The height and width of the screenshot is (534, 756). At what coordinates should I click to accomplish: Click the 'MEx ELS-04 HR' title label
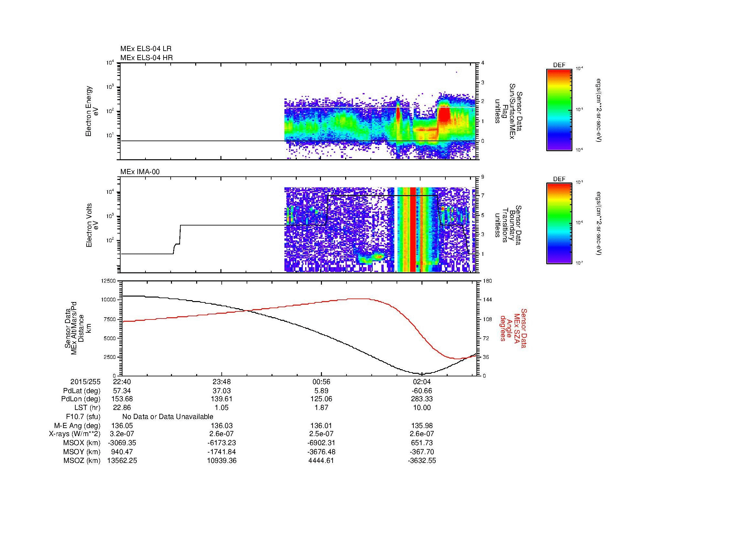146,58
